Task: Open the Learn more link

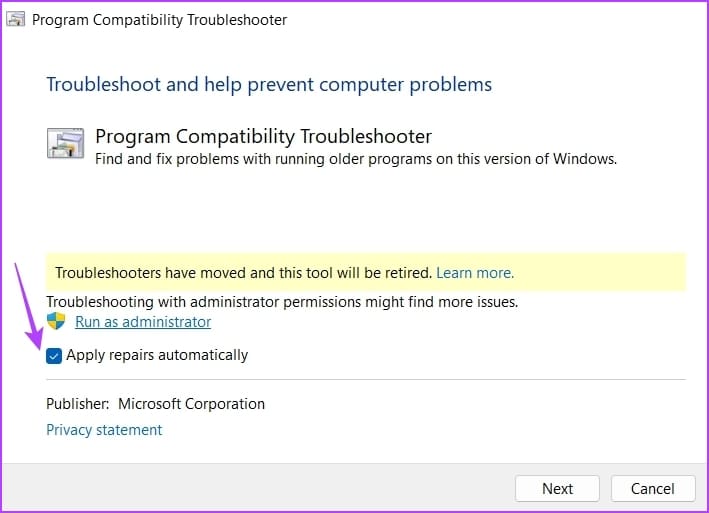Action: click(474, 272)
